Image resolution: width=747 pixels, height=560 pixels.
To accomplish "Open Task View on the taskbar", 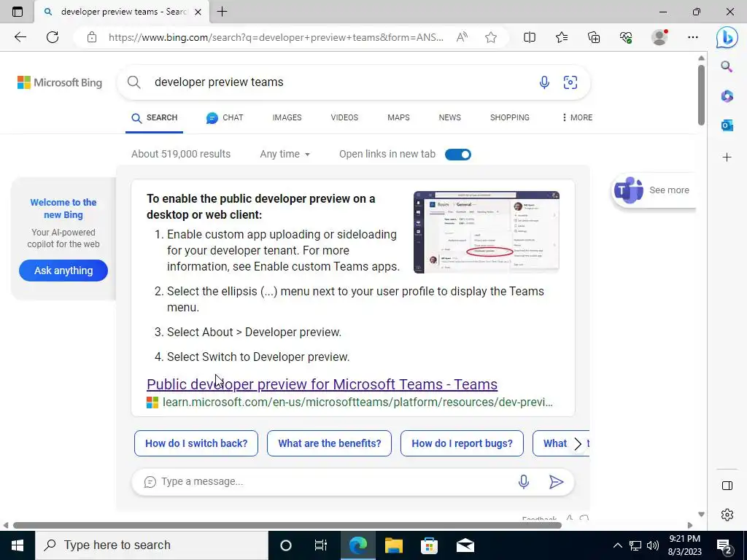I will [321, 545].
